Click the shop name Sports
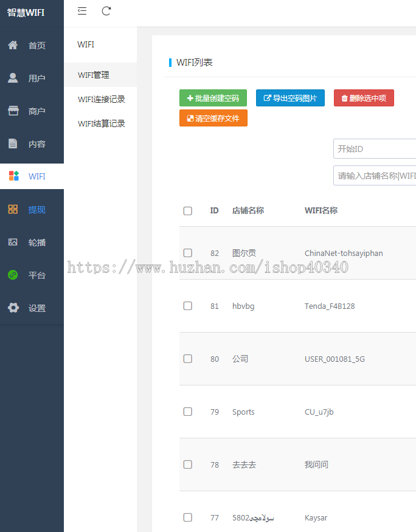 click(243, 412)
